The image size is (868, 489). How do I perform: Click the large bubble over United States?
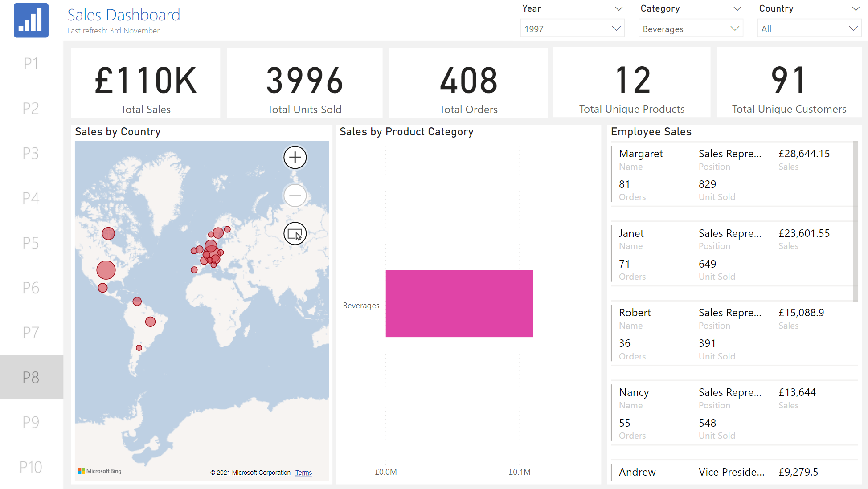[x=106, y=270]
